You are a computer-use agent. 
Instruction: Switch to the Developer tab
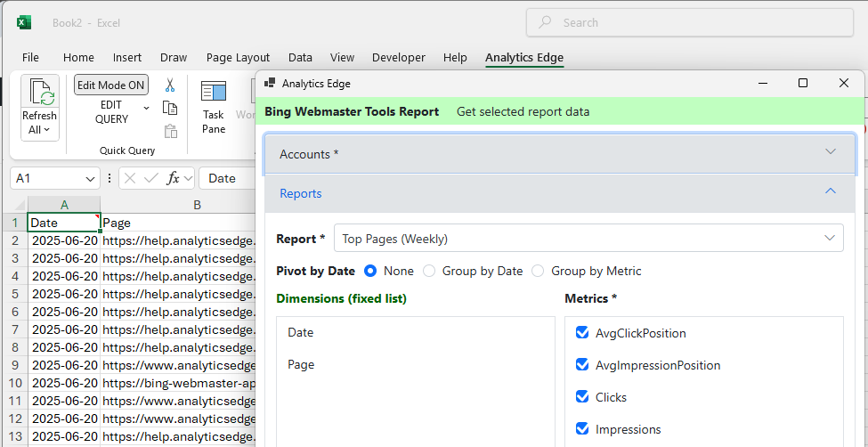click(x=398, y=57)
